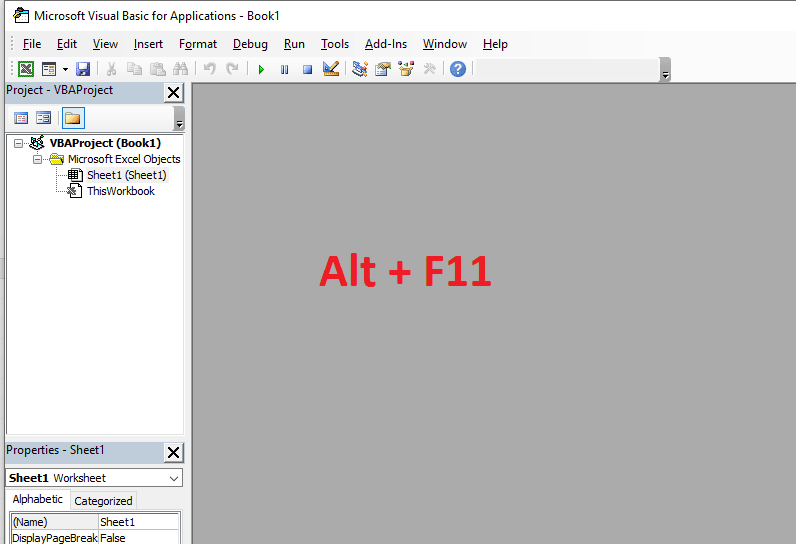Open the Add-Ins menu
This screenshot has height=544, width=796.
386,44
